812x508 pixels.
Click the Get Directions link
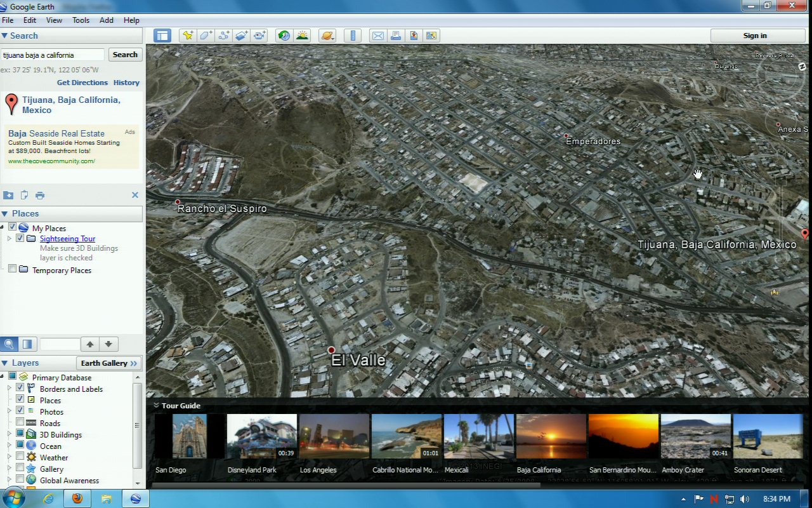pos(82,83)
